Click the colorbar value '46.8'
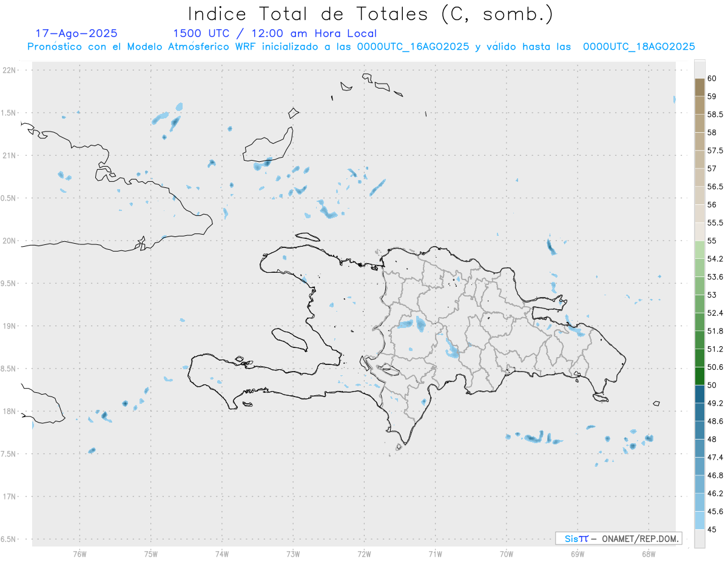728x562 pixels. 715,475
